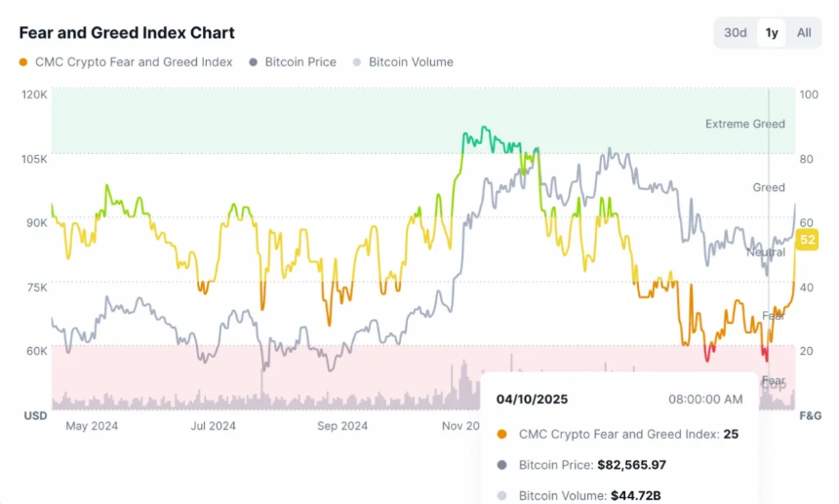Image resolution: width=839 pixels, height=504 pixels.
Task: Click the gray Bitcoin Price dot in tooltip
Action: coord(501,465)
